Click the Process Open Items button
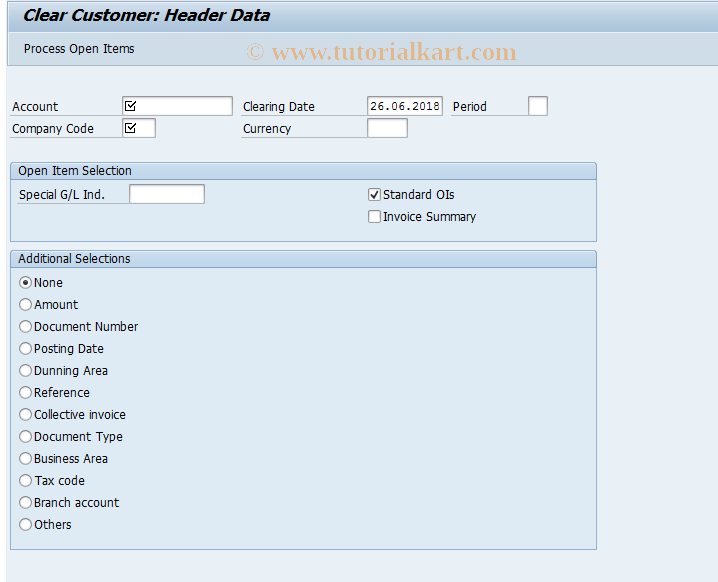 pos(79,49)
